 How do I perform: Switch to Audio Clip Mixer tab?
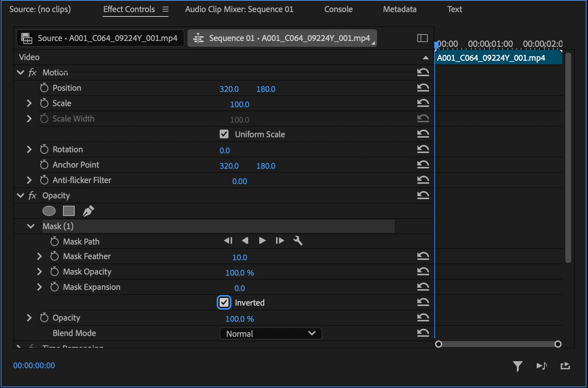click(x=239, y=9)
